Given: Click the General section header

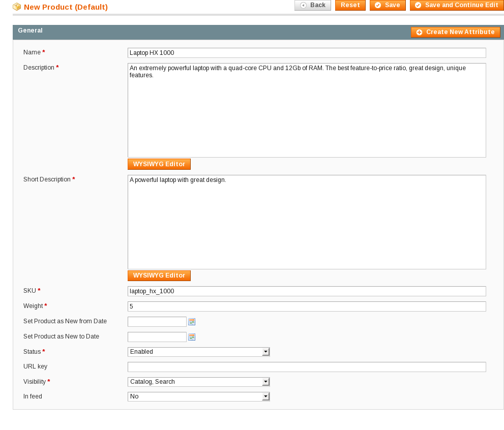Looking at the screenshot, I should tap(258, 32).
